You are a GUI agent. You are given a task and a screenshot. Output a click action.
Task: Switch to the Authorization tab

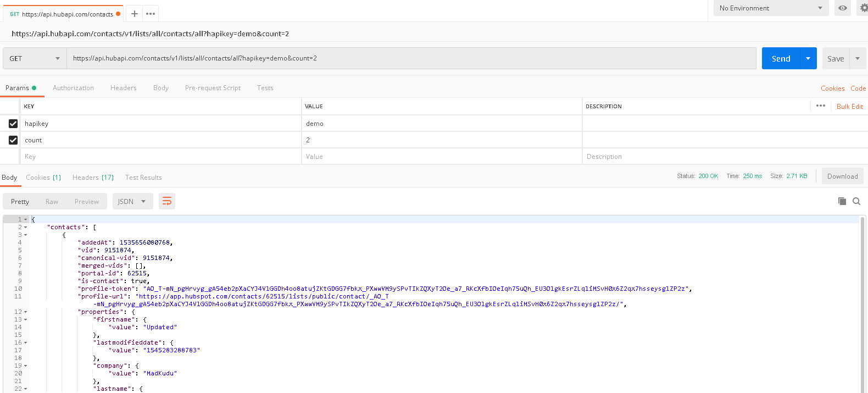pyautogui.click(x=73, y=88)
